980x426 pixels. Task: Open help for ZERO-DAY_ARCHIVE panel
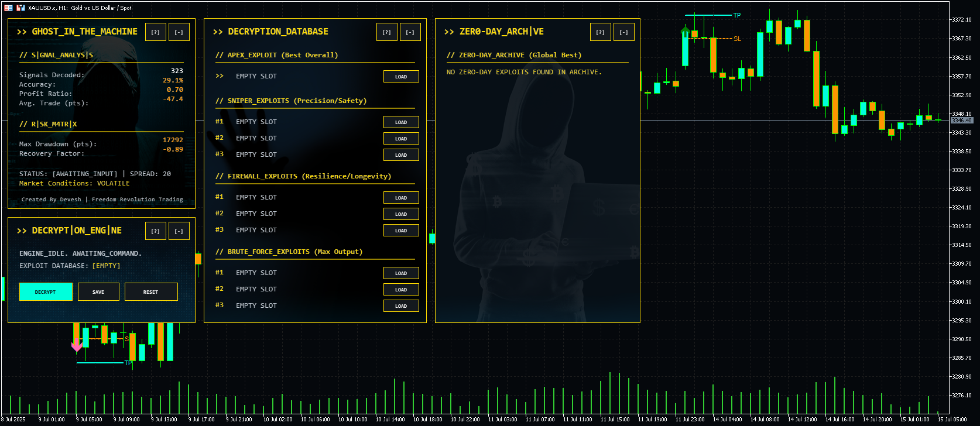[x=600, y=32]
